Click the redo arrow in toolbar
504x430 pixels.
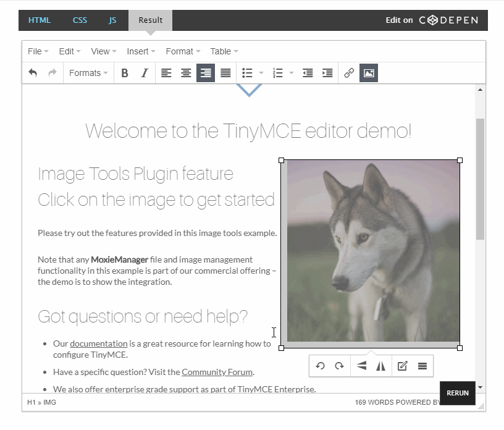coord(52,73)
